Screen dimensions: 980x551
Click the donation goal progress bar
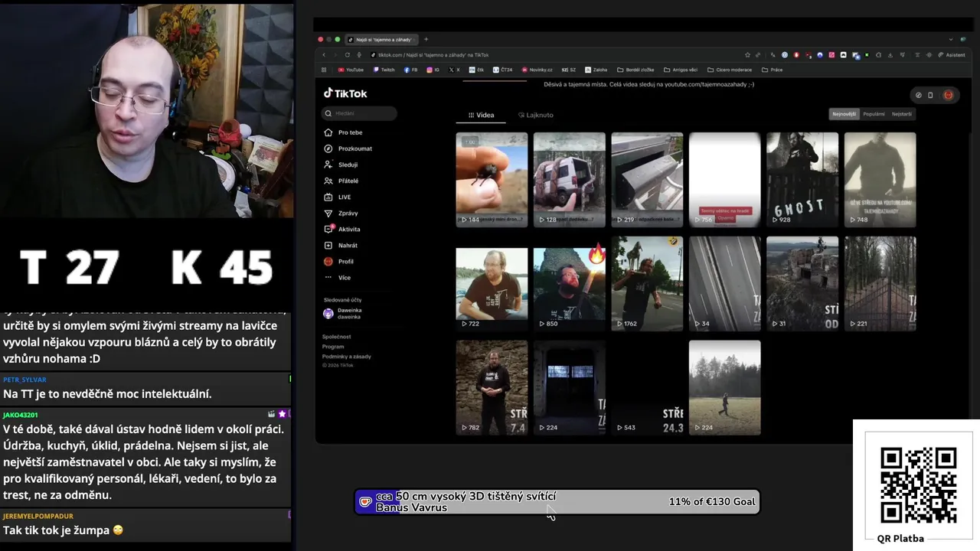(x=557, y=502)
